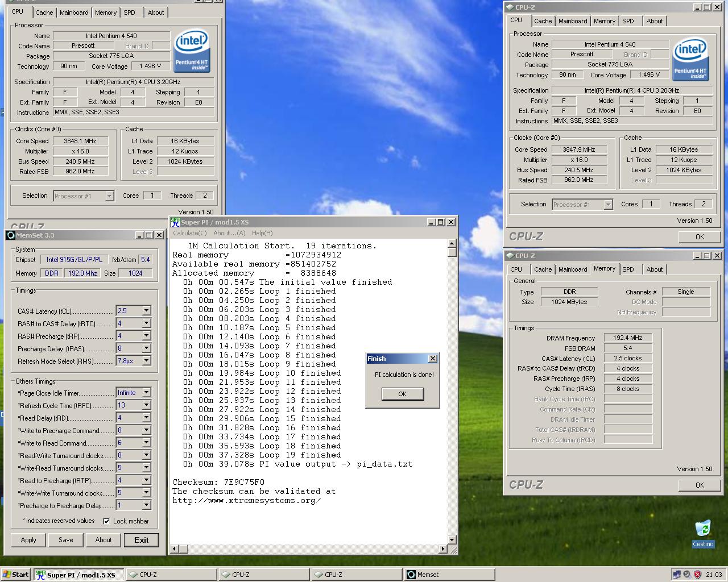Screen dimensions: 728x582
Task: Open the CAS# Latency (tCL) dropdown
Action: [x=146, y=311]
